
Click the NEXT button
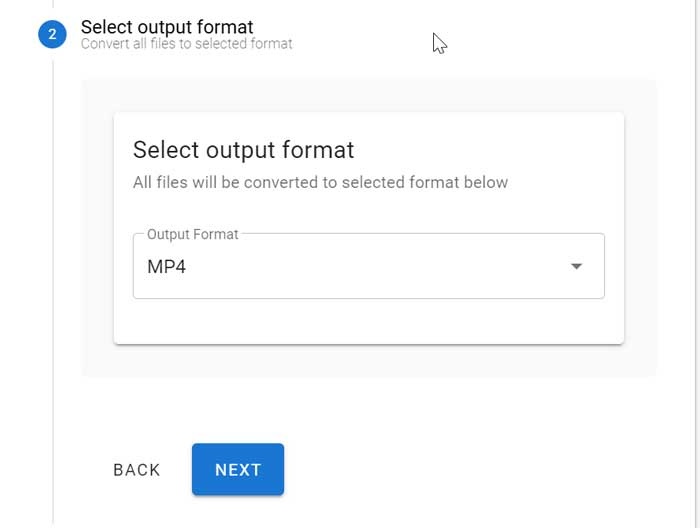[238, 470]
